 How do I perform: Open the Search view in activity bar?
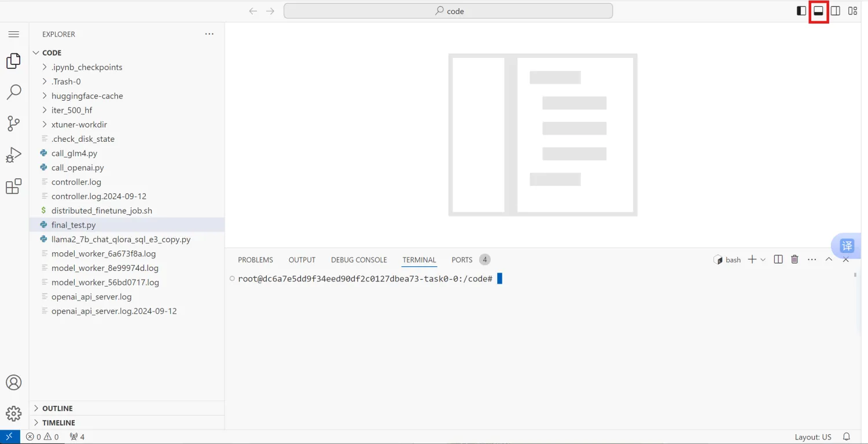13,91
